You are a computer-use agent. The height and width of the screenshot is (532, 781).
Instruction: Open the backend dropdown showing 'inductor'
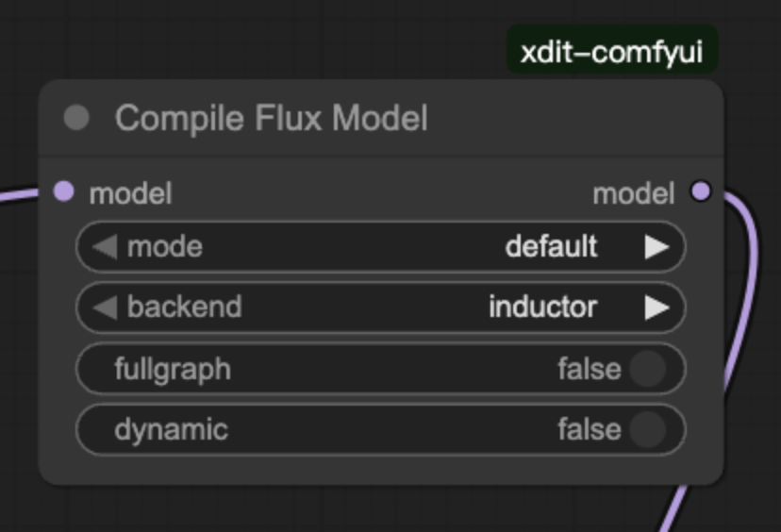click(x=542, y=308)
